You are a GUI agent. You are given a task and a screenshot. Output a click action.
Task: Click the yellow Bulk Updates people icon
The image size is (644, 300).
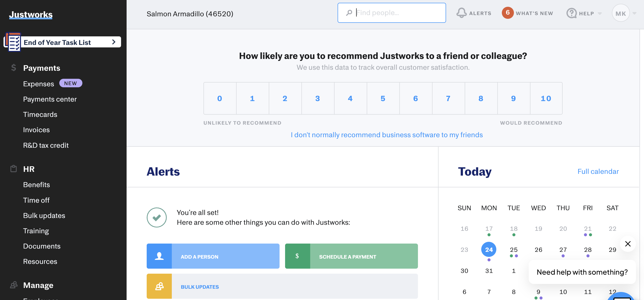[x=159, y=286]
